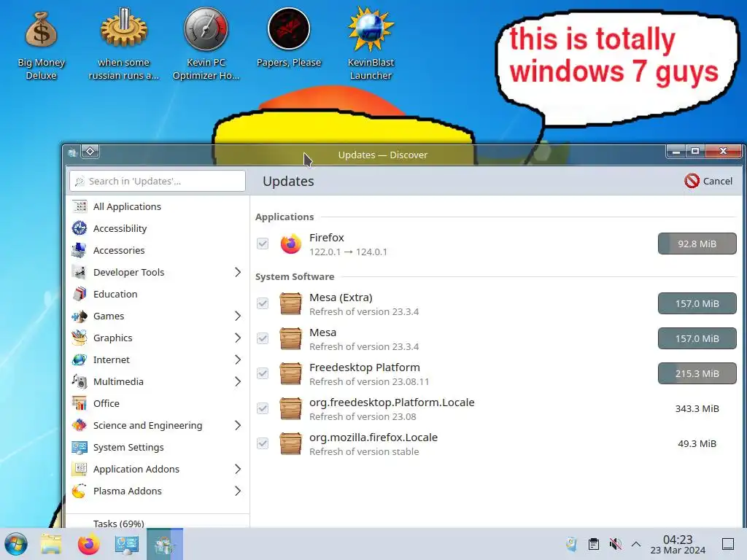Expand the Games category chevron

[238, 316]
